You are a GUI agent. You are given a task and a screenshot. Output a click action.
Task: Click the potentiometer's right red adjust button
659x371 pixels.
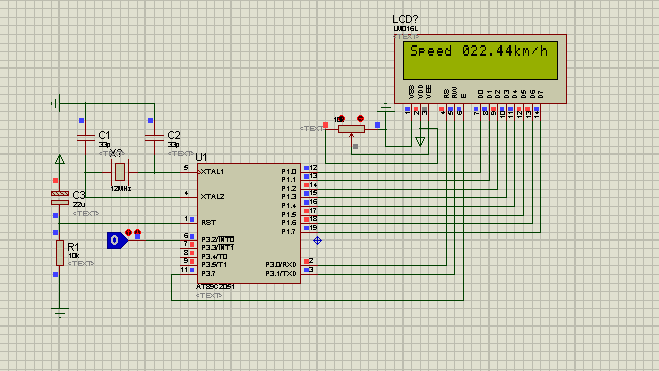click(360, 118)
